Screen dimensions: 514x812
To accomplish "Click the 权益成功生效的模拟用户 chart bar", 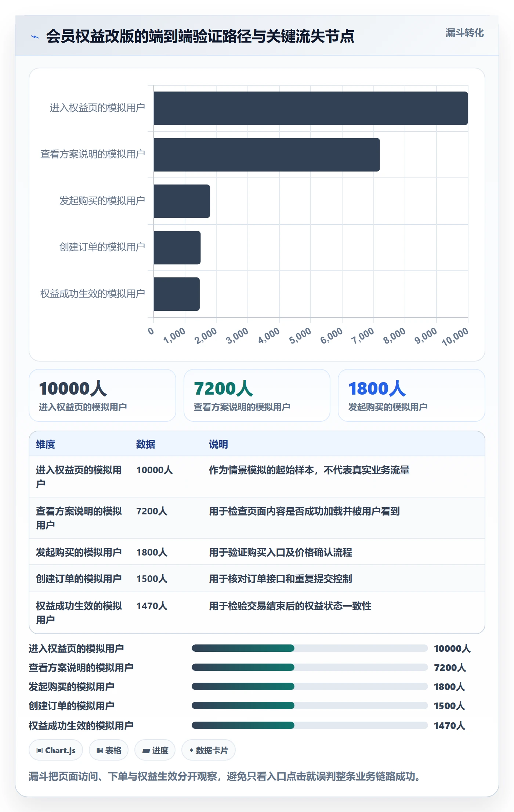I will pos(177,294).
